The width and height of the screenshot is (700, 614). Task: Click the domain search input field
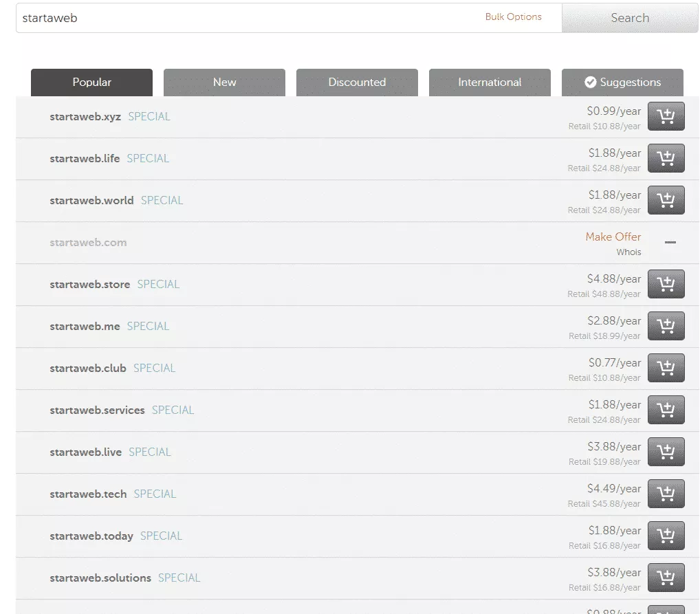point(248,18)
